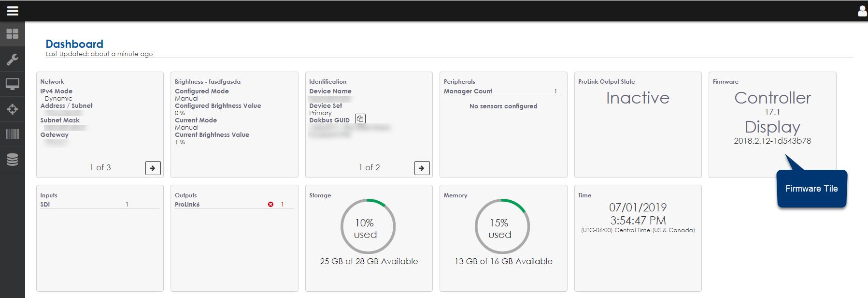The height and width of the screenshot is (298, 868).
Task: Click the Dashboard heading
Action: point(74,44)
